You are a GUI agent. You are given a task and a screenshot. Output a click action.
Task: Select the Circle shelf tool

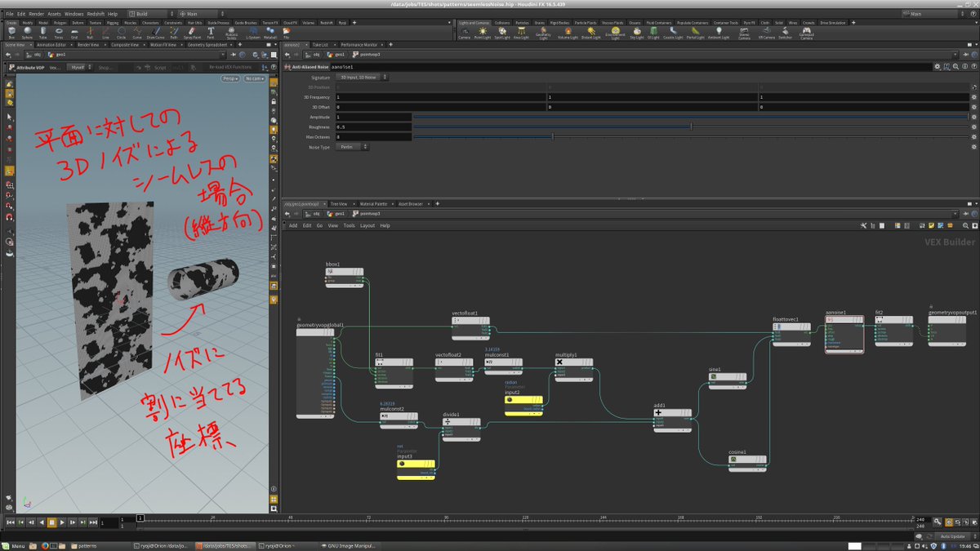[121, 33]
